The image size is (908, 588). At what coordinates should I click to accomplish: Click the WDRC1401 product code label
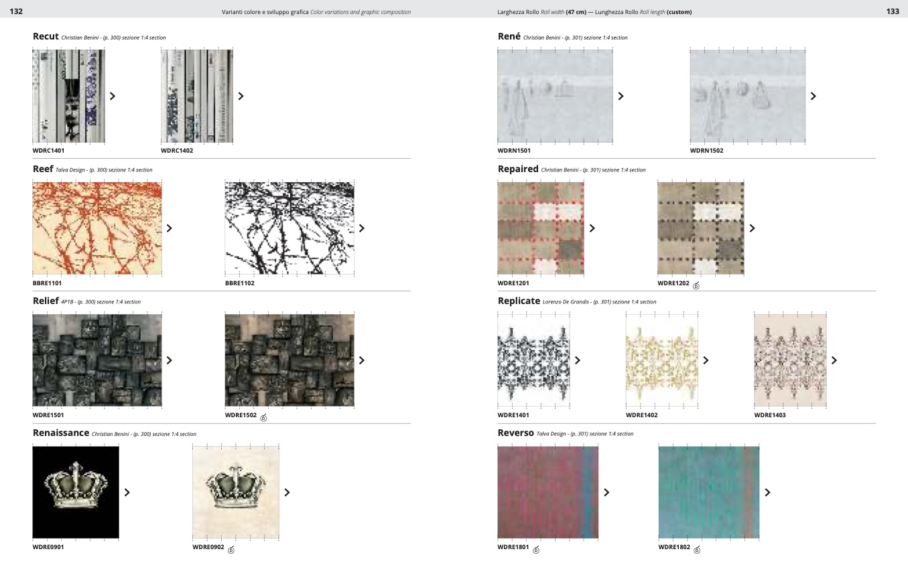[x=49, y=151]
